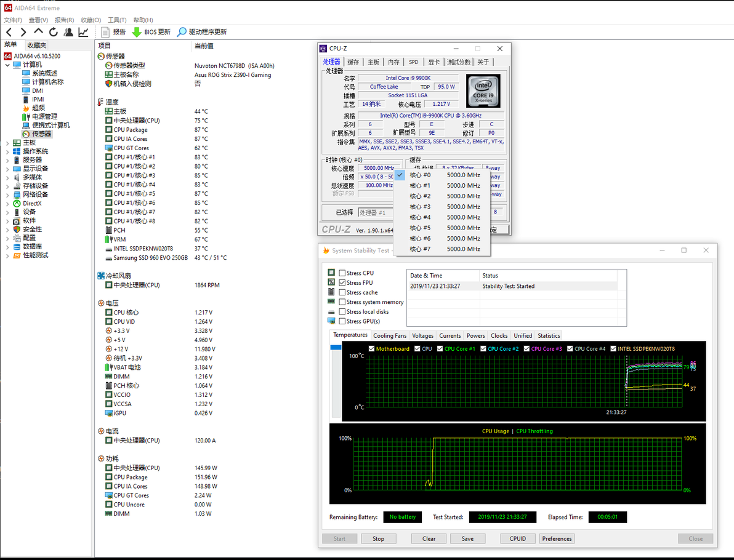Viewport: 734px width, 560px height.
Task: Click 驱动程序更新 driver update toolbar button
Action: click(x=202, y=32)
